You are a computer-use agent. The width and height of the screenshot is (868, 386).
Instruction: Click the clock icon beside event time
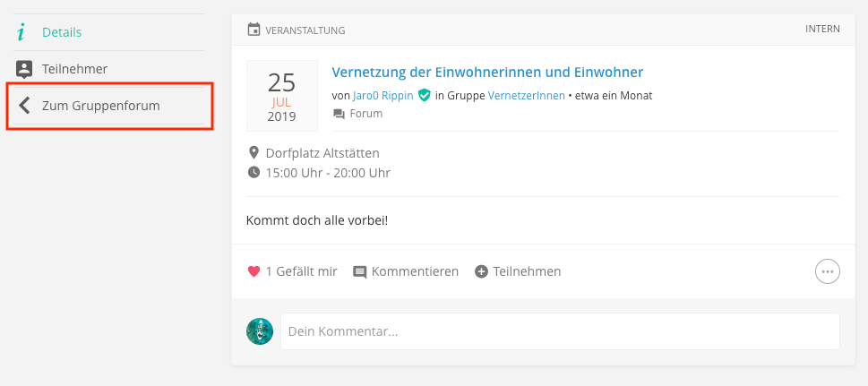[254, 173]
